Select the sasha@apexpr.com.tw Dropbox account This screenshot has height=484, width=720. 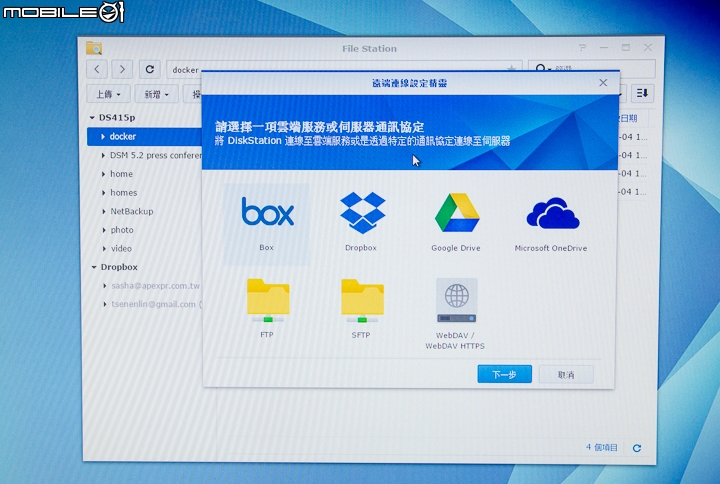(156, 286)
